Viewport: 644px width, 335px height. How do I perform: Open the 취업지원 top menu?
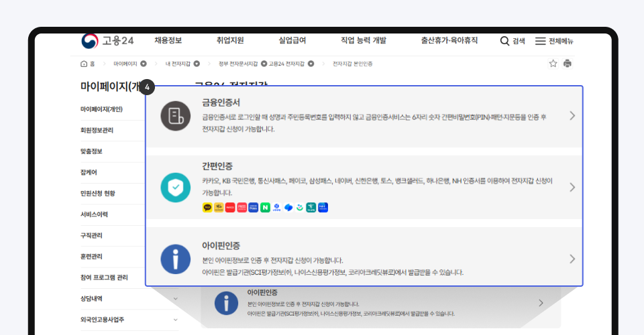pyautogui.click(x=230, y=40)
